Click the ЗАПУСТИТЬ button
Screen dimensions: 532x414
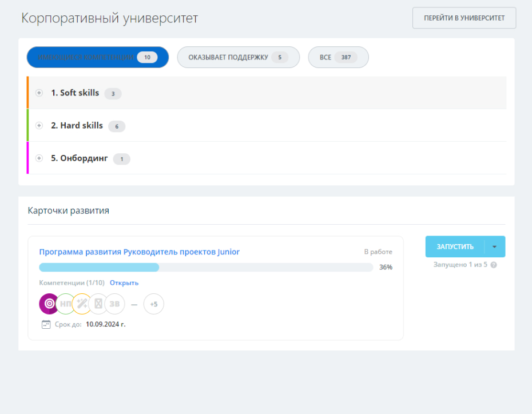coord(455,246)
